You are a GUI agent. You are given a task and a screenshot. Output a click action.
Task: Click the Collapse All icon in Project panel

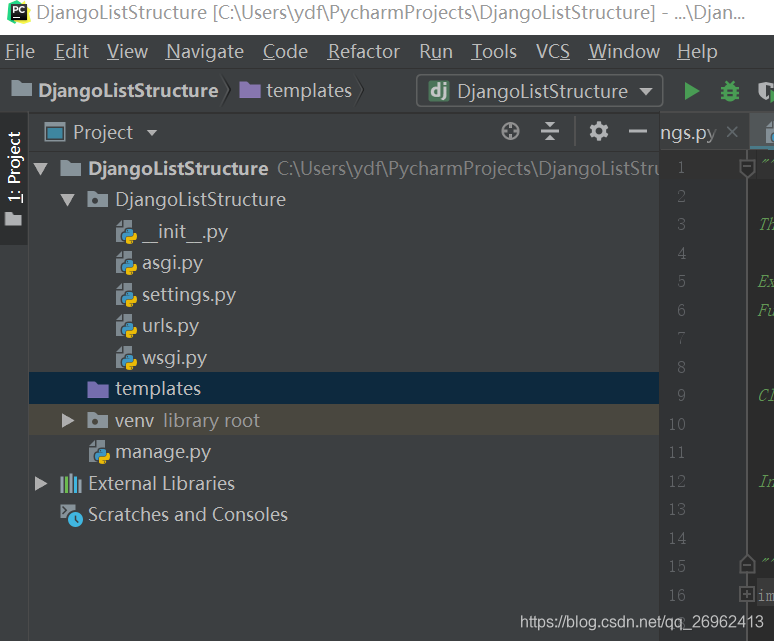pyautogui.click(x=549, y=132)
